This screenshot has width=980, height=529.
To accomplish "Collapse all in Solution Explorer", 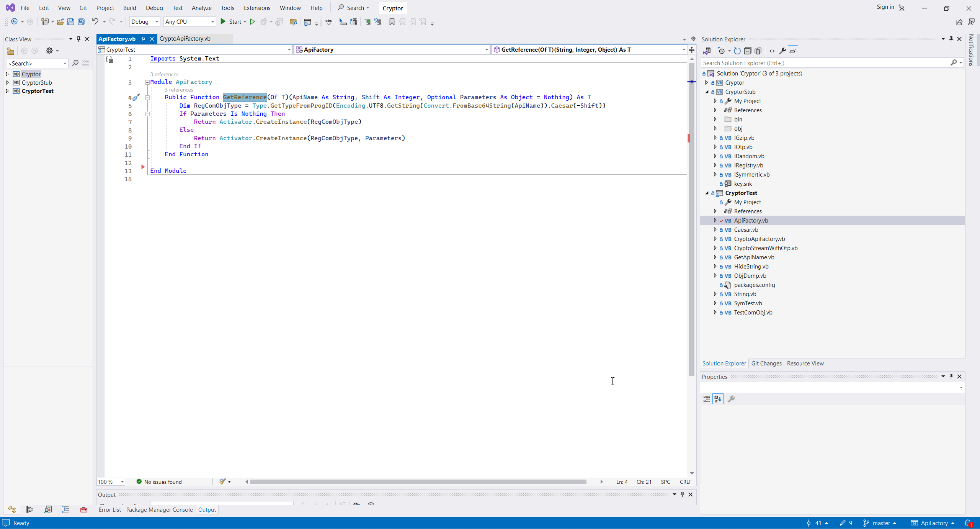I will (747, 51).
